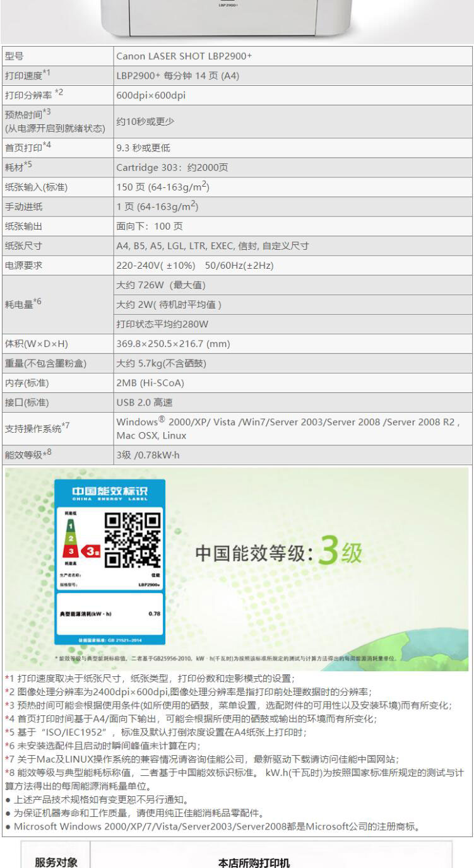Click the China Energy Label graphic
This screenshot has height=868, width=474.
[x=110, y=563]
